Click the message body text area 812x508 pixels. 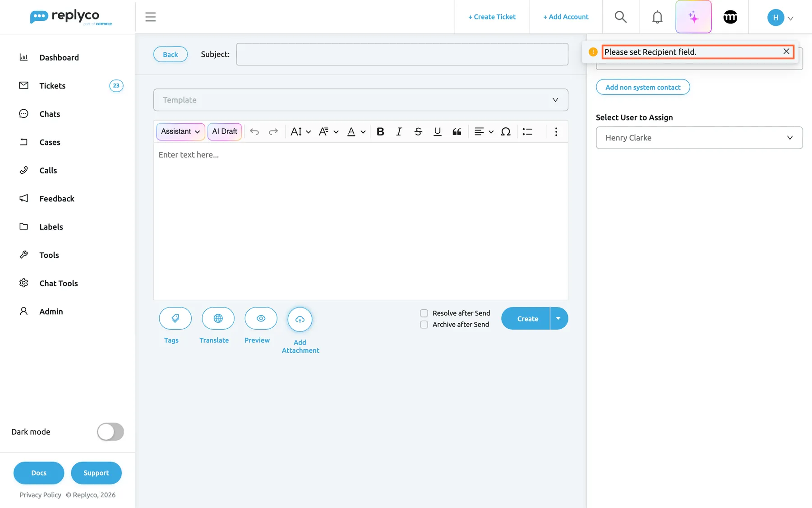pos(360,221)
